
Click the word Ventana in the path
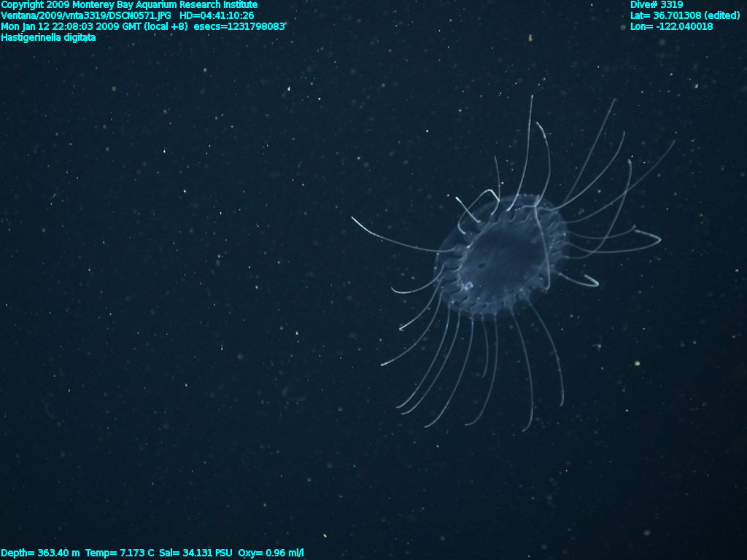pos(18,15)
